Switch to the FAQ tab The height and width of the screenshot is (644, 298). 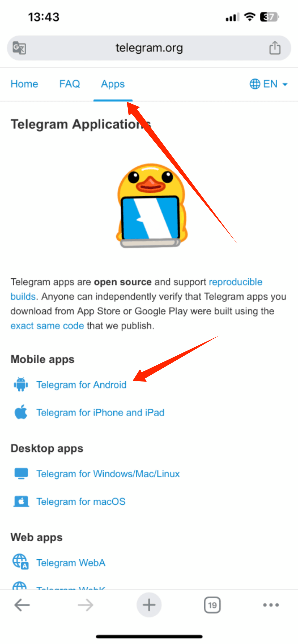coord(70,84)
